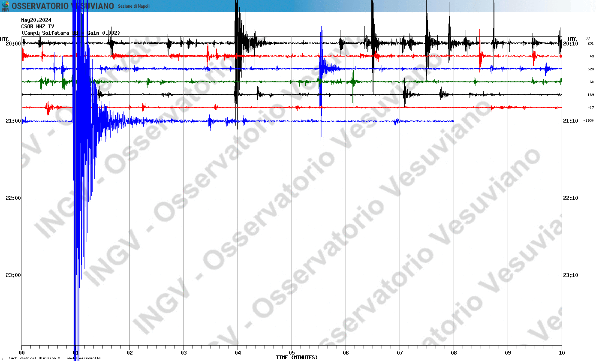Click the 20:00 start time label

point(13,44)
